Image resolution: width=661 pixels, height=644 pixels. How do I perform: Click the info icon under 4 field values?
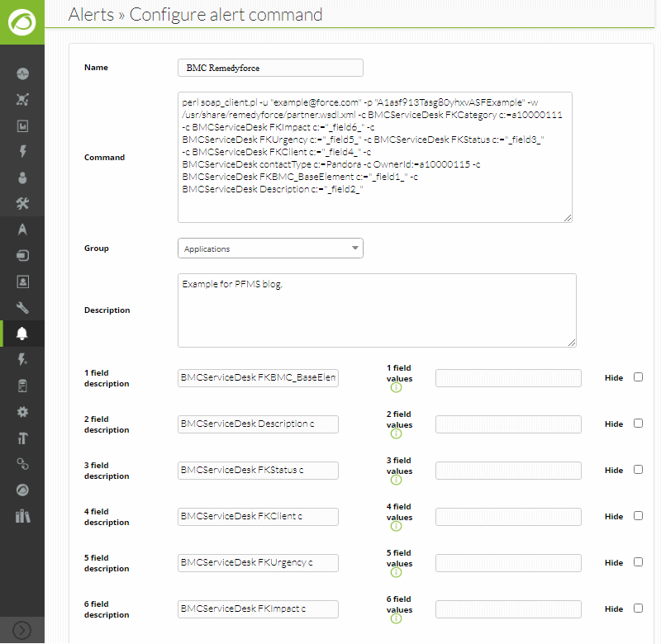pos(396,526)
